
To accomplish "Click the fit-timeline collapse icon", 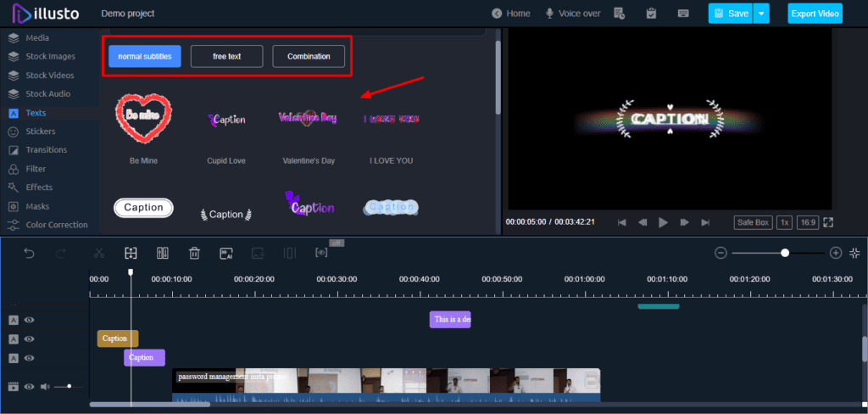I will tap(854, 253).
